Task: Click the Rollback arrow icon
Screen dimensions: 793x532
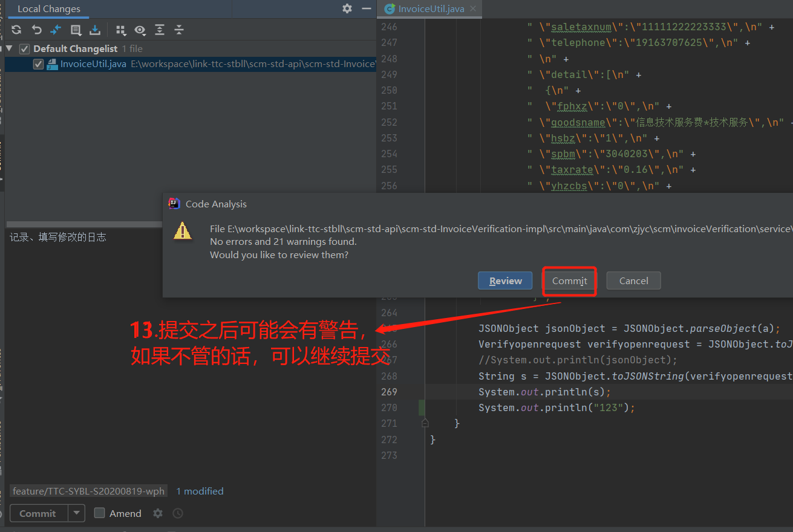Action: point(36,30)
